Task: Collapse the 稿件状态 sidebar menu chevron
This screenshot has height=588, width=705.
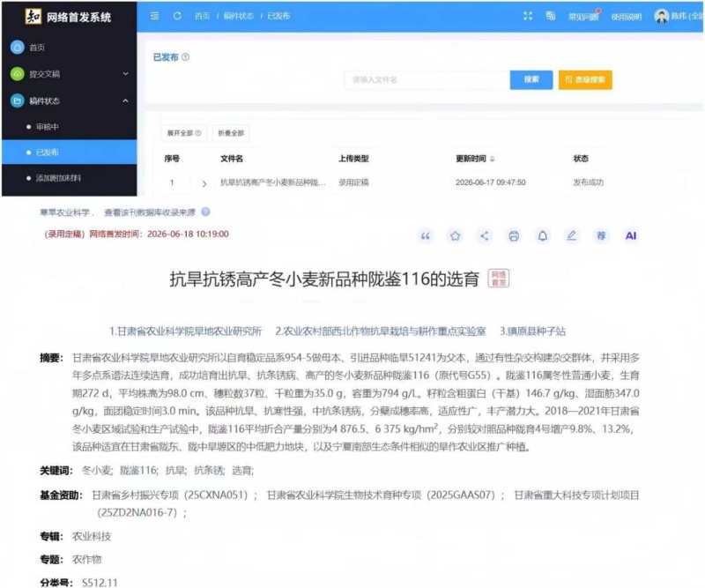Action: click(x=126, y=100)
